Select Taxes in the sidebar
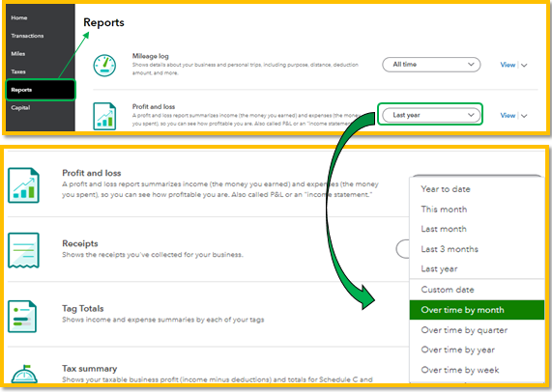The width and height of the screenshot is (552, 392). pyautogui.click(x=18, y=71)
